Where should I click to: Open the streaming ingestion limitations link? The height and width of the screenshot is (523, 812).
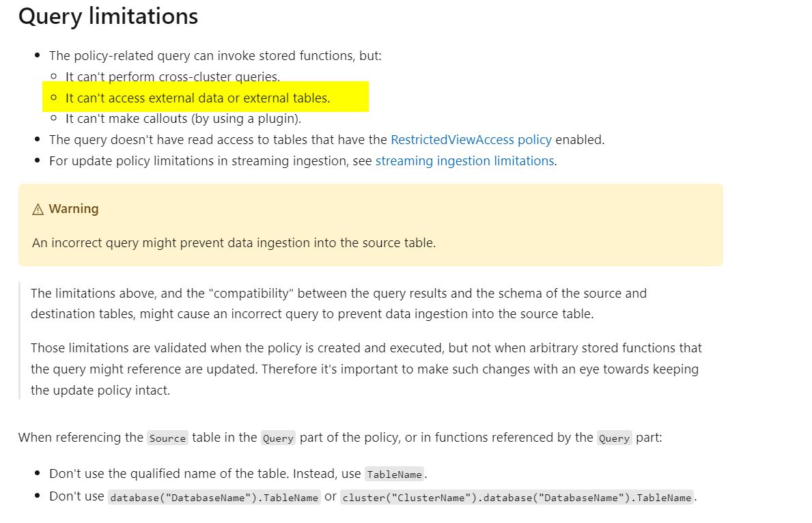click(x=466, y=161)
